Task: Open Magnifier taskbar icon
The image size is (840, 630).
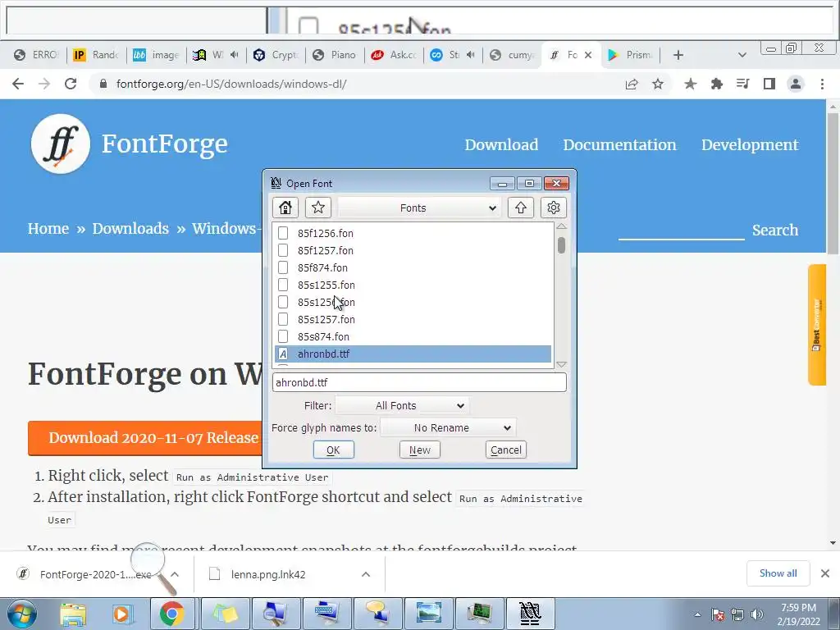Action: coord(276,614)
